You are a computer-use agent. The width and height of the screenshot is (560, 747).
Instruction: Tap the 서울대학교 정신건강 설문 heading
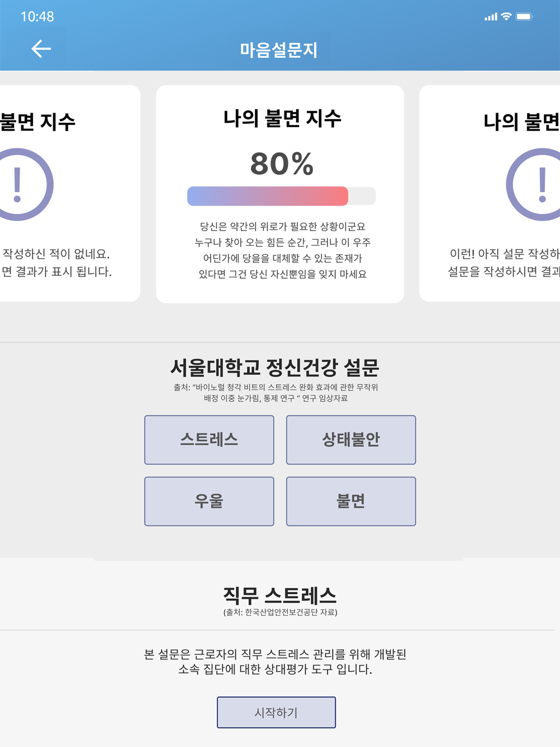pos(275,367)
